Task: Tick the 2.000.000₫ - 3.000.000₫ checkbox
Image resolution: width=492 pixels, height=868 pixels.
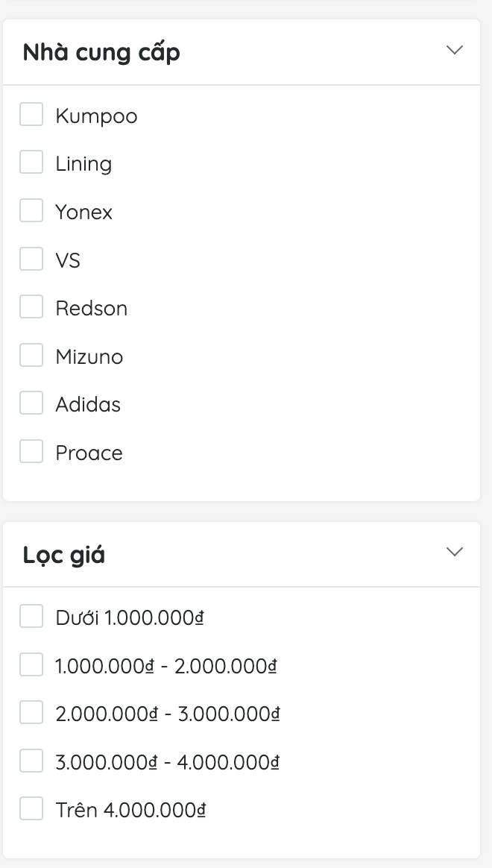Action: click(x=31, y=713)
